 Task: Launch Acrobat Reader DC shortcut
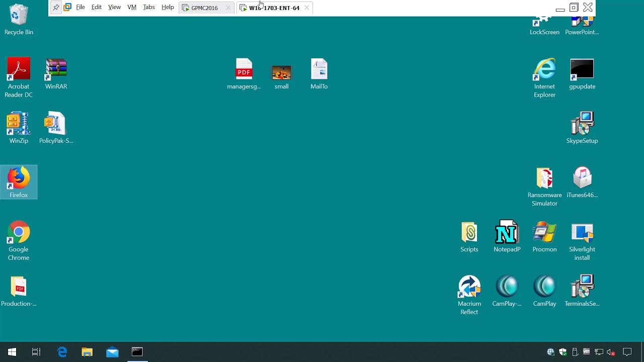tap(19, 78)
